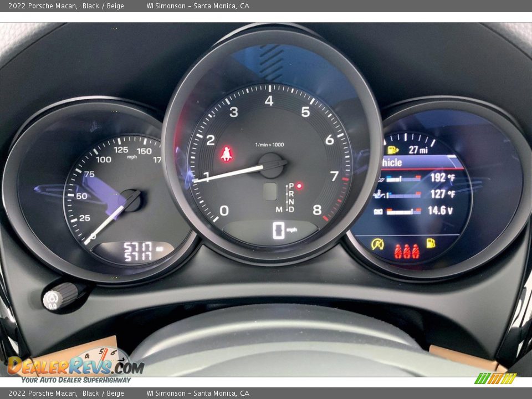532x399 pixels.
Task: Click the speedometer needle center hub
Action: (x=131, y=201)
